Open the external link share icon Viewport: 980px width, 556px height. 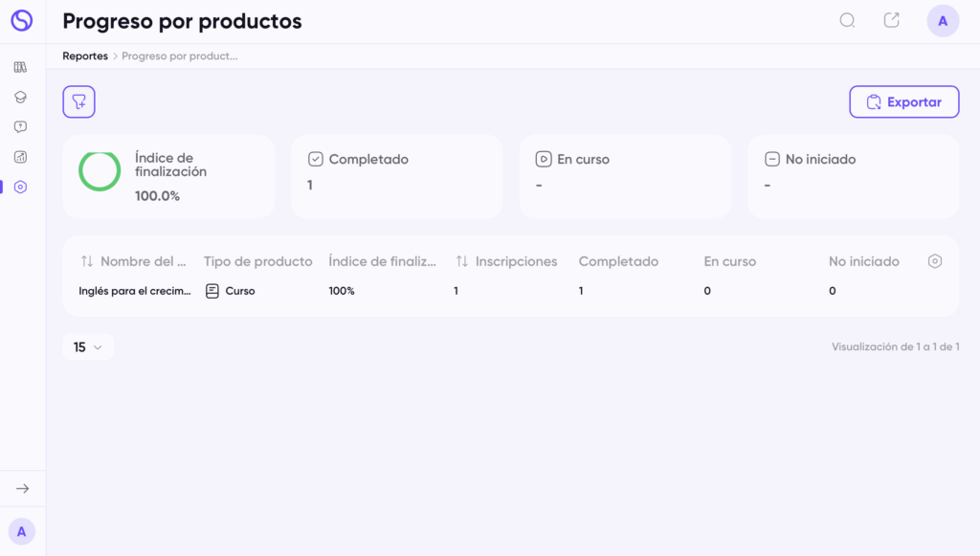click(x=891, y=20)
